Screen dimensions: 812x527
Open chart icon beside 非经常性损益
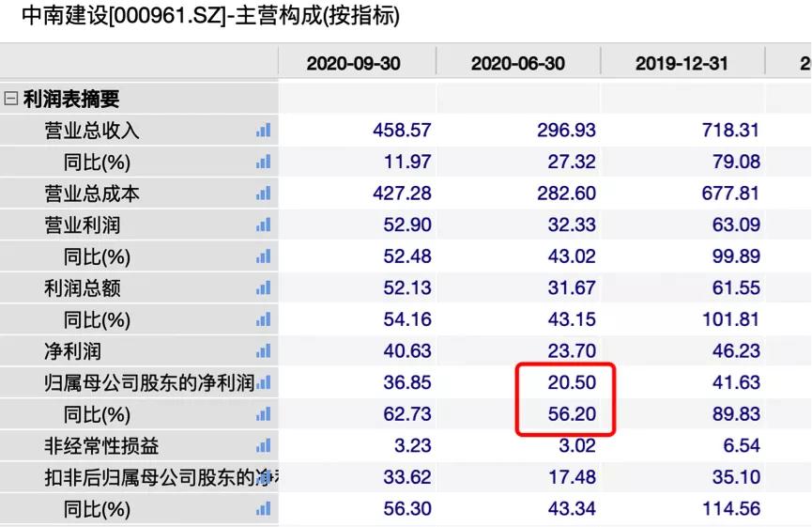263,445
